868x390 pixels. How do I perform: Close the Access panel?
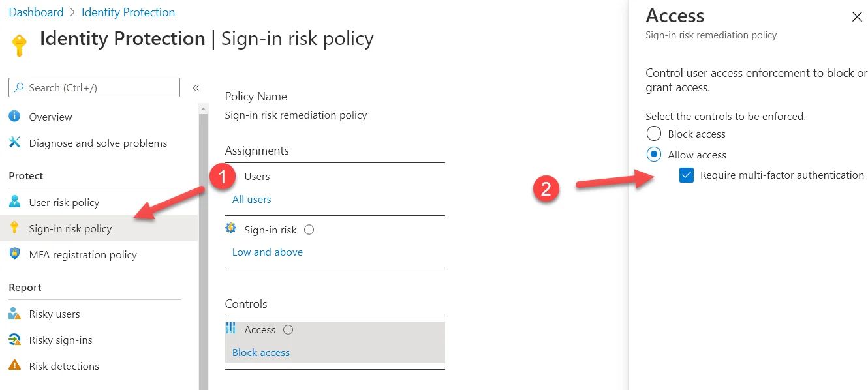[x=857, y=17]
